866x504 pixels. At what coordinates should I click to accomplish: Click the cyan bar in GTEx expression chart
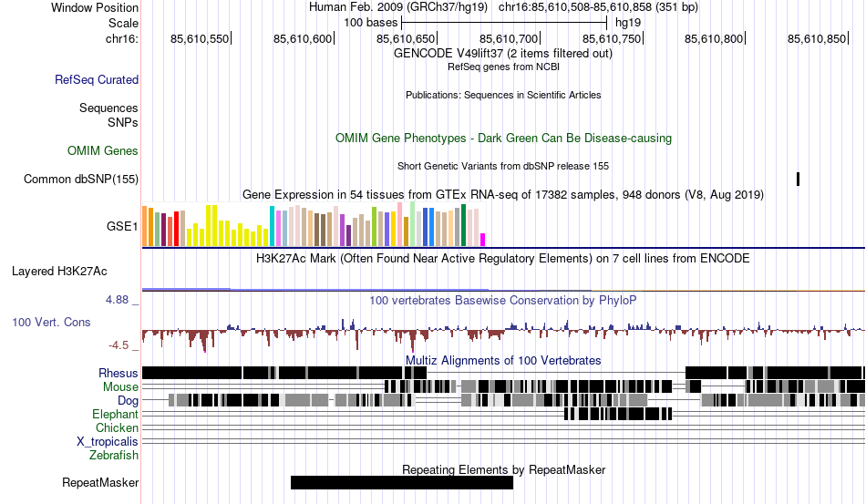pyautogui.click(x=272, y=226)
